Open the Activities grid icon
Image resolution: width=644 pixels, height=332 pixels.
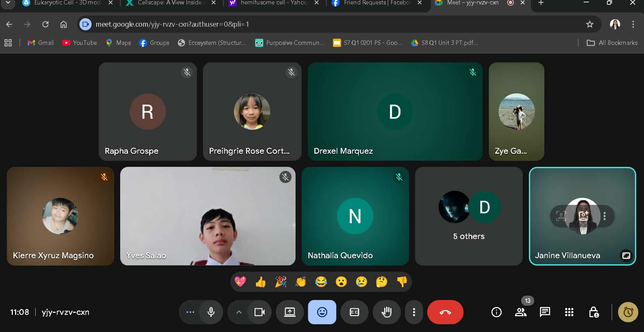569,312
